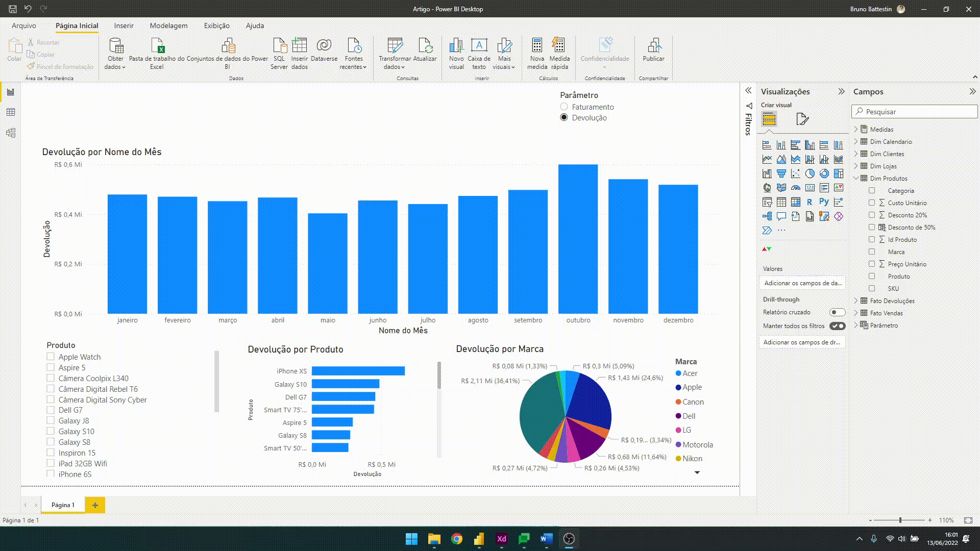Expand the Parâmetro table in Campos
The image size is (980, 551).
[x=856, y=325]
